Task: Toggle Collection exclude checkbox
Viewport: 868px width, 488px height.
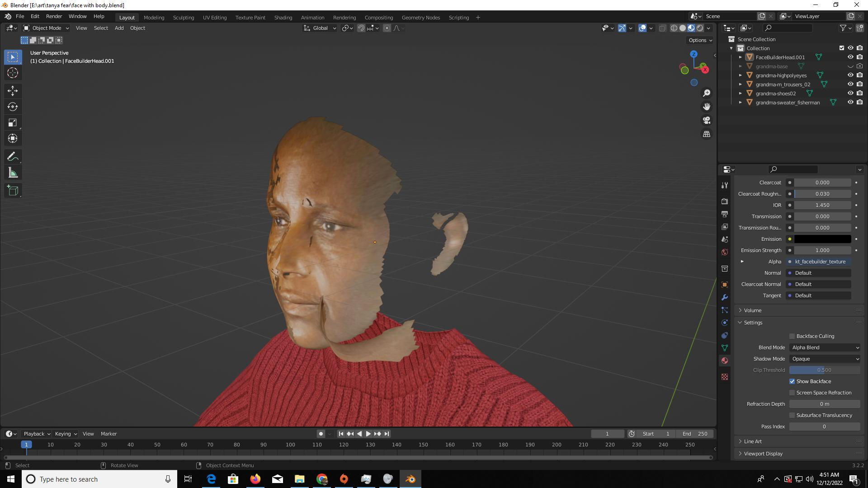Action: click(x=842, y=48)
